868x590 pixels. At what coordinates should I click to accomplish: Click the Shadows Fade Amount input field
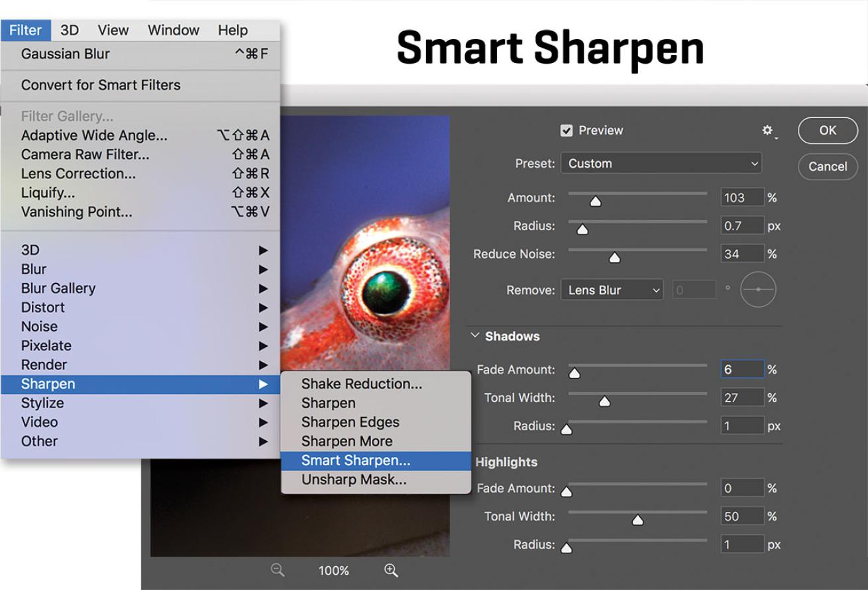click(742, 369)
